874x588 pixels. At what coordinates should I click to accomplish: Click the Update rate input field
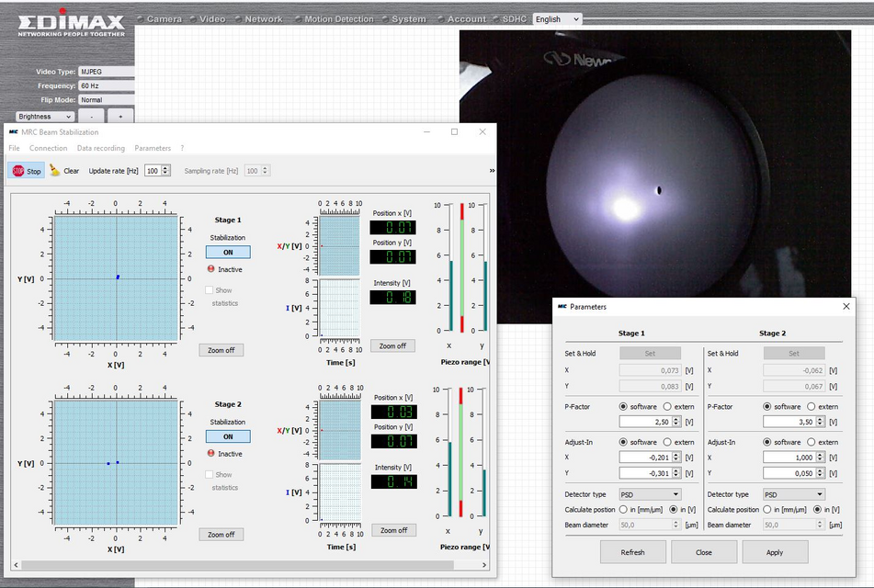click(x=153, y=171)
